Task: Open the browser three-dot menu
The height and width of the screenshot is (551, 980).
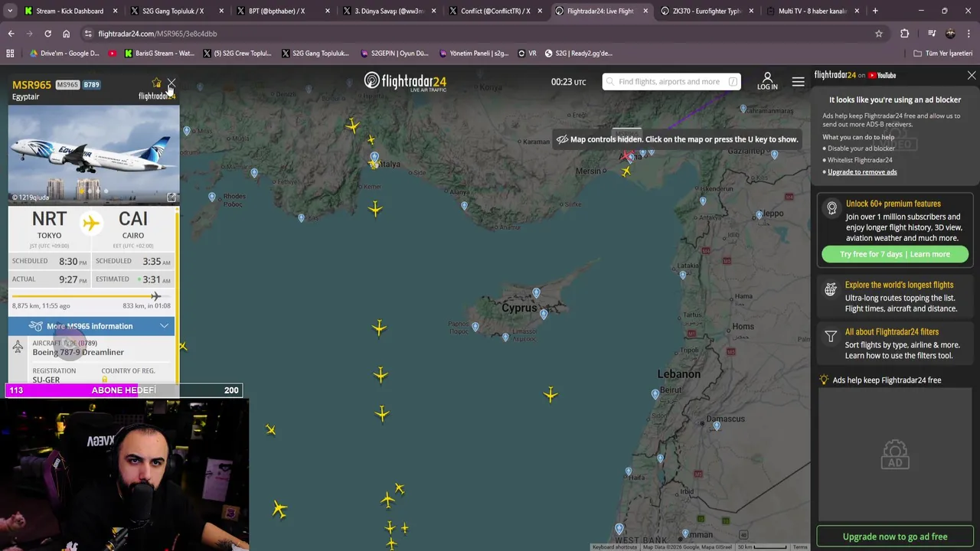Action: point(969,34)
